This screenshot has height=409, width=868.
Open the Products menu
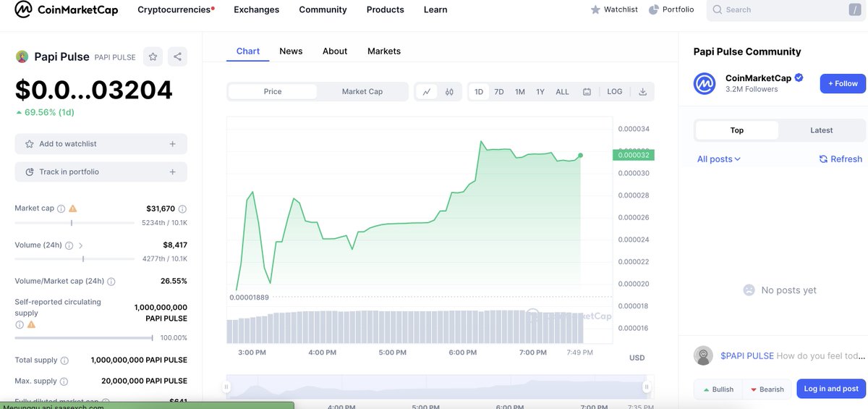coord(386,9)
